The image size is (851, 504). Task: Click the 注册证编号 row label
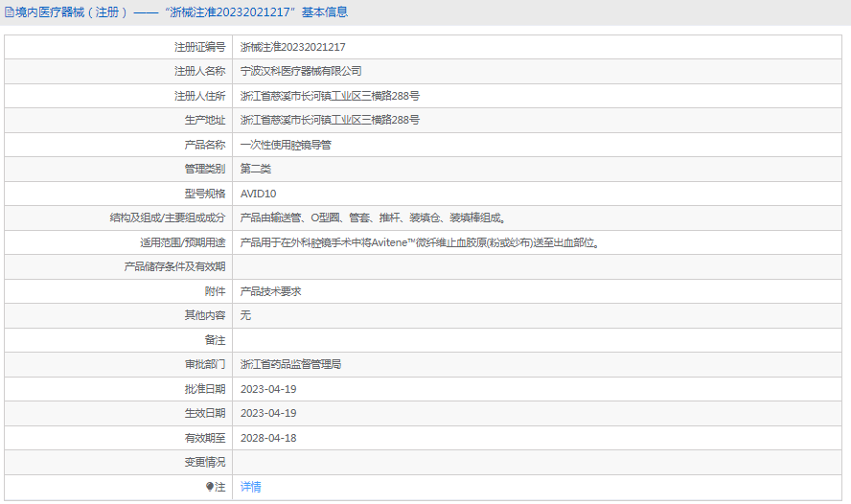pyautogui.click(x=199, y=47)
